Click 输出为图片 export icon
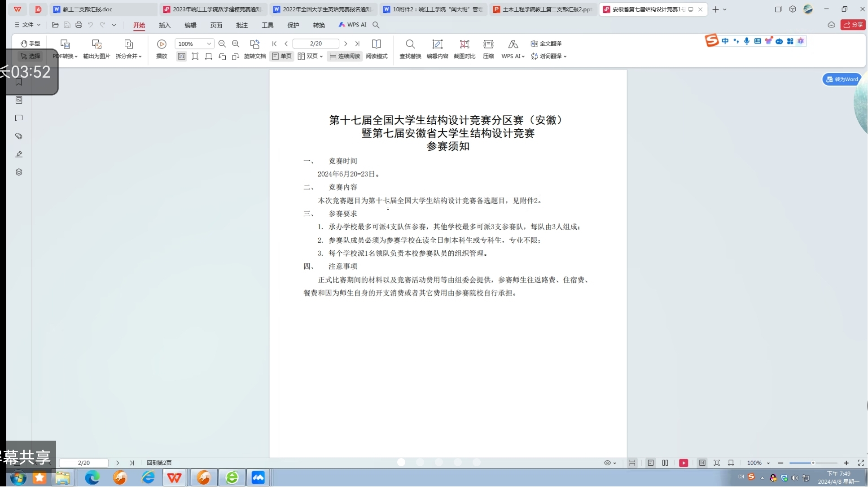This screenshot has width=868, height=490. 96,44
